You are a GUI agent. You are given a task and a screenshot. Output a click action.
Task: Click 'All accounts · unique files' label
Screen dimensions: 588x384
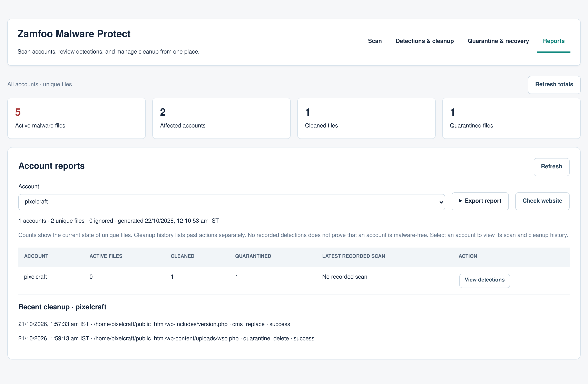tap(40, 84)
